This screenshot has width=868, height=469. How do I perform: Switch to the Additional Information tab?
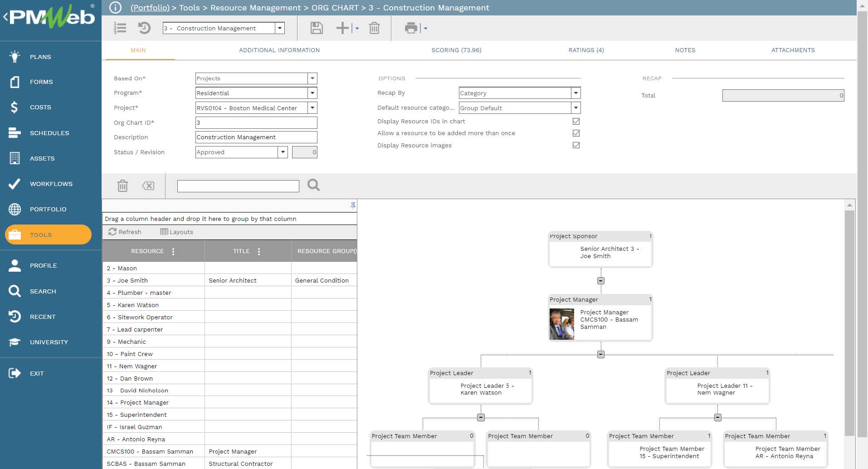279,50
